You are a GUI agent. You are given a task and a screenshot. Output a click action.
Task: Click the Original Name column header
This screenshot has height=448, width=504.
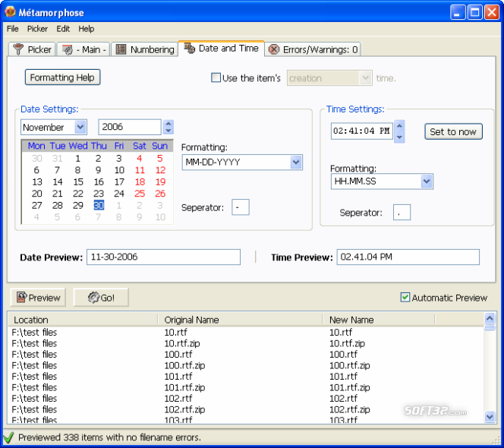point(241,320)
